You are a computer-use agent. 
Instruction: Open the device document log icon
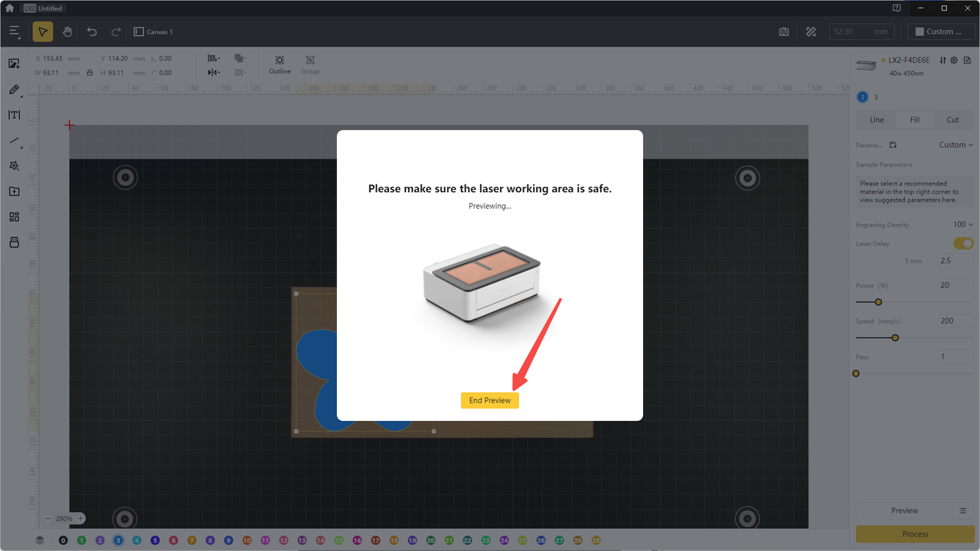965,60
